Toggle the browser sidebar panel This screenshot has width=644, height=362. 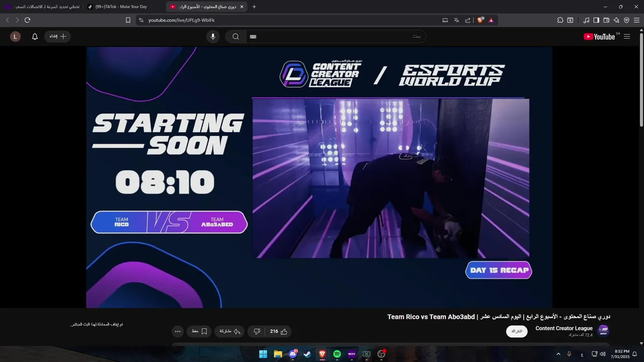point(596,20)
